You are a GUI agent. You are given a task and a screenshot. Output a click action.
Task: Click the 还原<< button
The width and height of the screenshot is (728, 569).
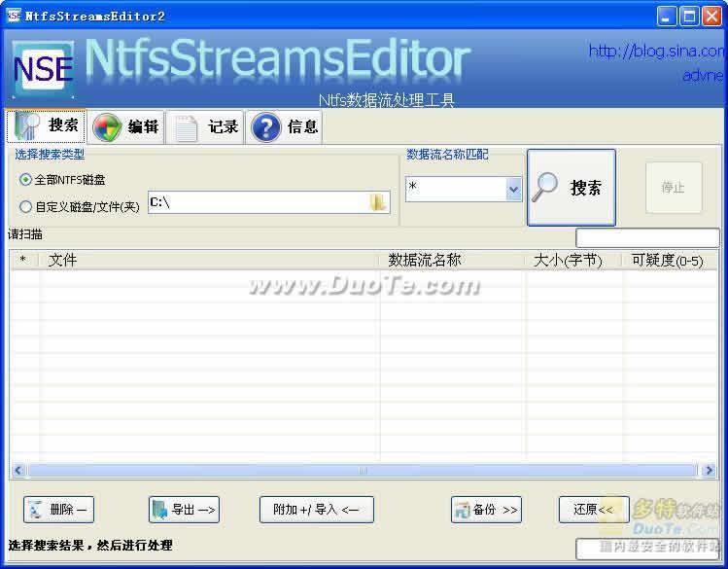click(594, 510)
